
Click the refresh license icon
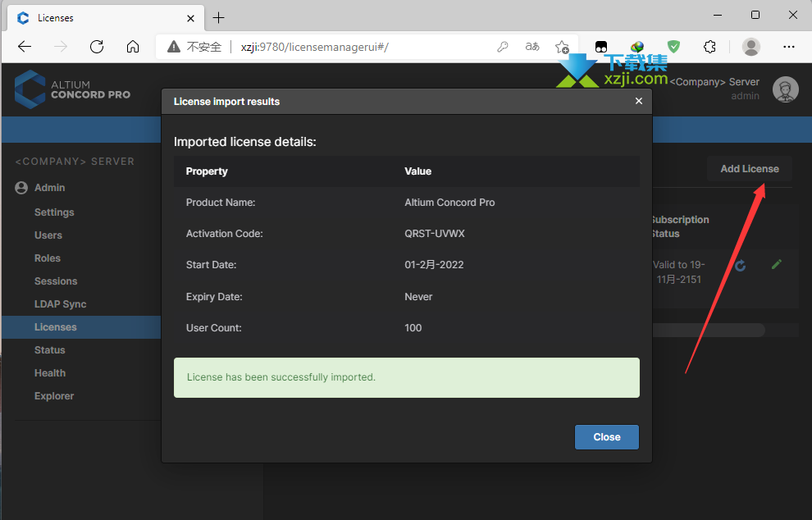coord(741,265)
